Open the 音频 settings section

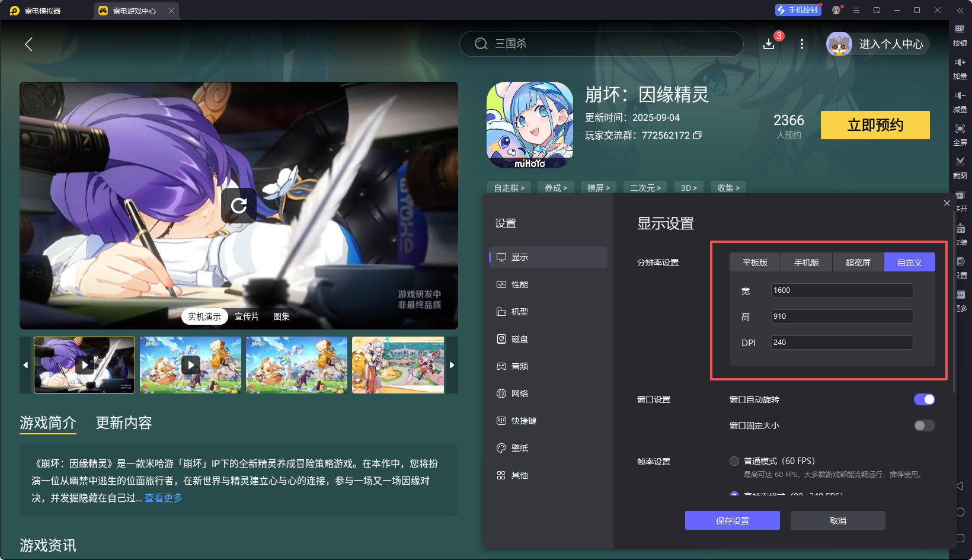[548, 366]
